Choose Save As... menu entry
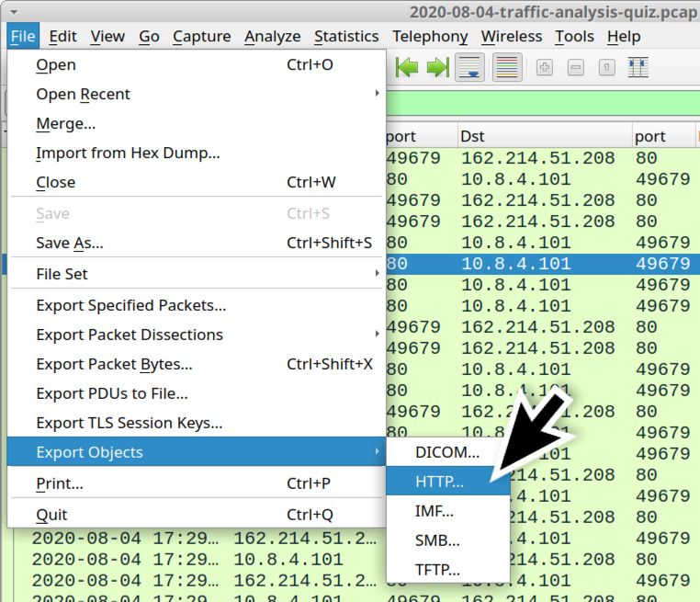Screen dimensions: 700x602 click(x=197, y=243)
